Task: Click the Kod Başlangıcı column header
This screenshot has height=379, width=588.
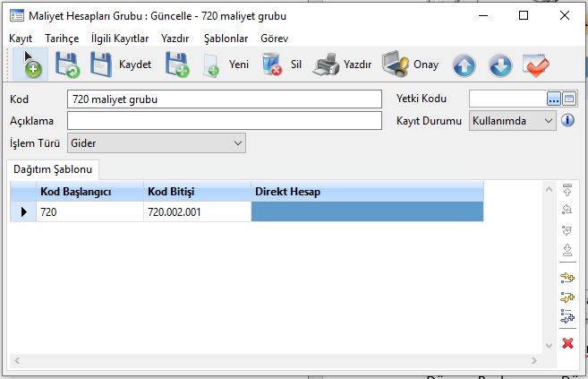Action: (x=88, y=192)
